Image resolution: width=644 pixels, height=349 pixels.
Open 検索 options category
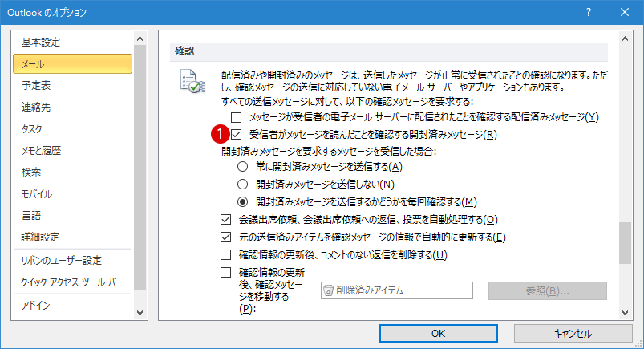pos(73,172)
